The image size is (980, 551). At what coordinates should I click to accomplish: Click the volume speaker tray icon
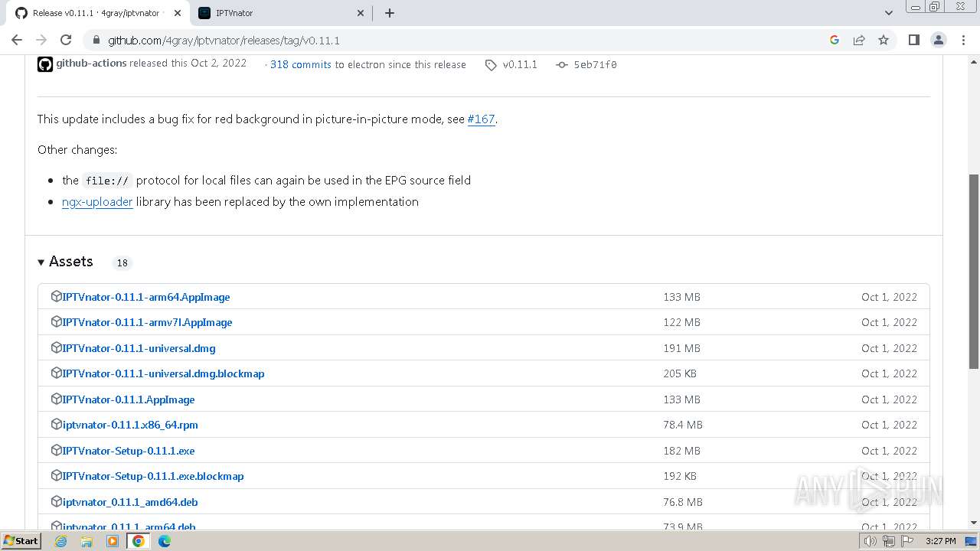(871, 541)
